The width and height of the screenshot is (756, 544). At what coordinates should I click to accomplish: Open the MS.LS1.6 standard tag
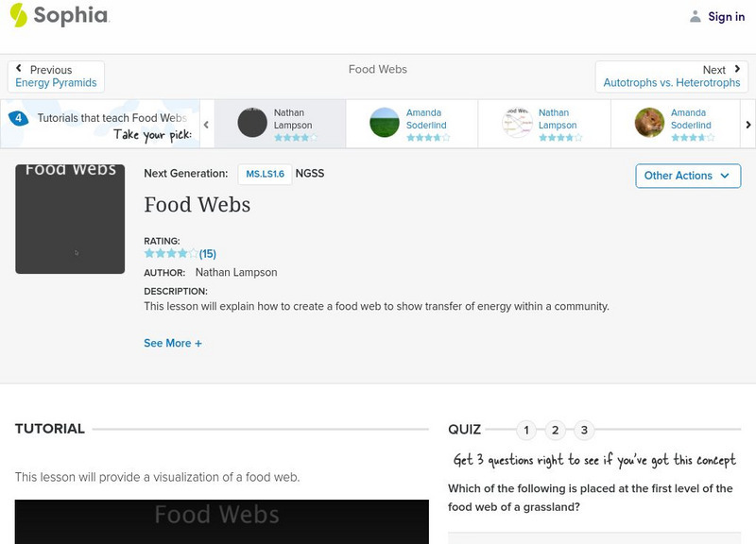click(265, 174)
